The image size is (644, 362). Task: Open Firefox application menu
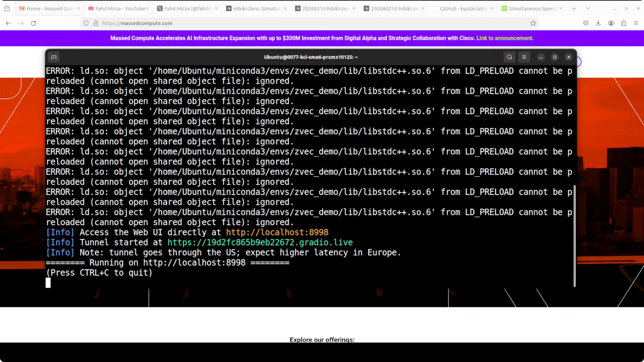coord(636,23)
